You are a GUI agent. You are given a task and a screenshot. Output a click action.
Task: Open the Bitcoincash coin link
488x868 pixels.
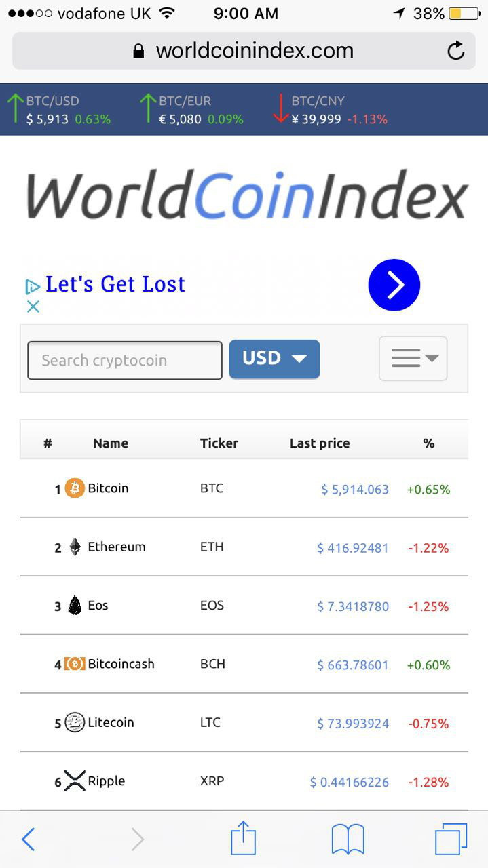click(x=121, y=664)
